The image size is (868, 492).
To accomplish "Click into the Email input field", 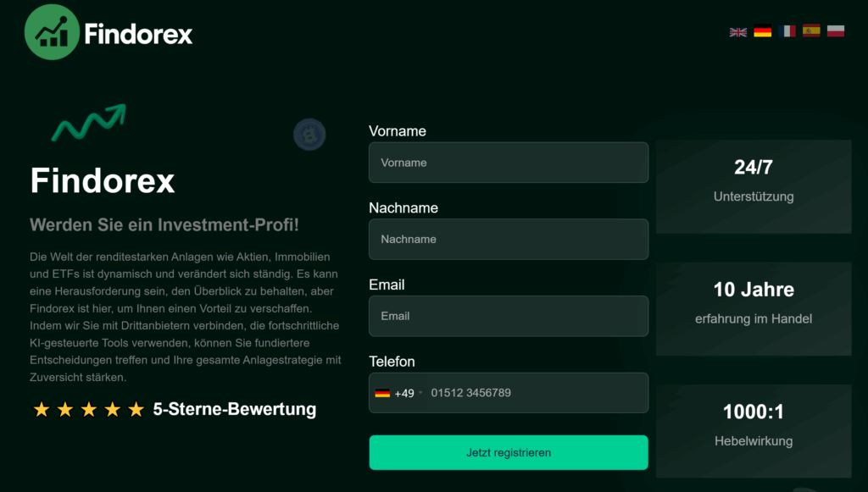I will coord(509,316).
